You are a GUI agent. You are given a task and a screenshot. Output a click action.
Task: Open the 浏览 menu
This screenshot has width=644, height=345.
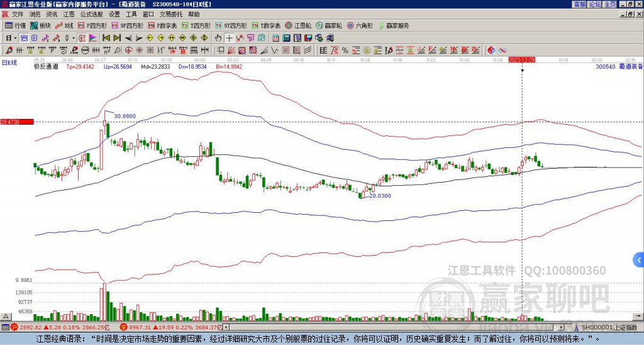coord(35,14)
